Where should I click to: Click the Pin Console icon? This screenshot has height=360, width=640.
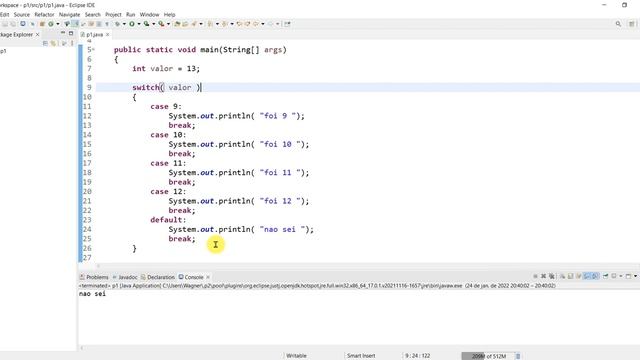point(605,276)
